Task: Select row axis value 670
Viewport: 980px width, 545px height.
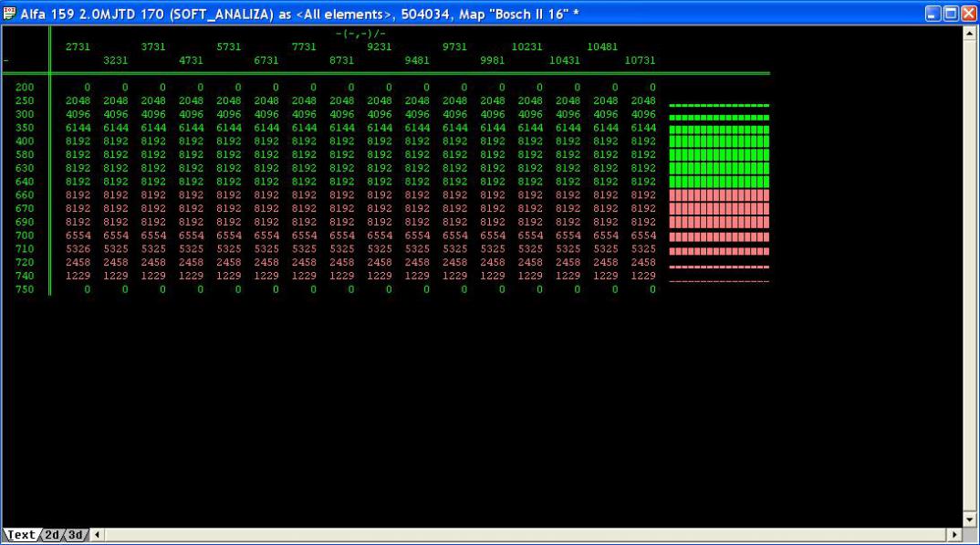Action: (x=25, y=209)
